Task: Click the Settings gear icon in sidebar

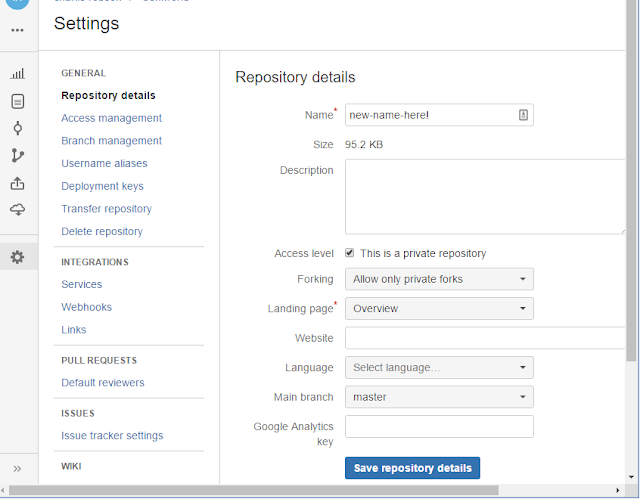Action: [17, 257]
